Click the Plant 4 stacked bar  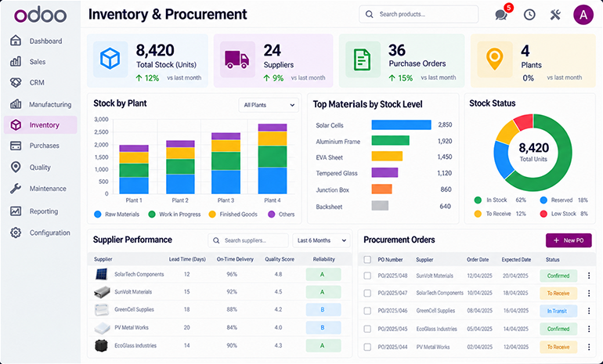[273, 159]
